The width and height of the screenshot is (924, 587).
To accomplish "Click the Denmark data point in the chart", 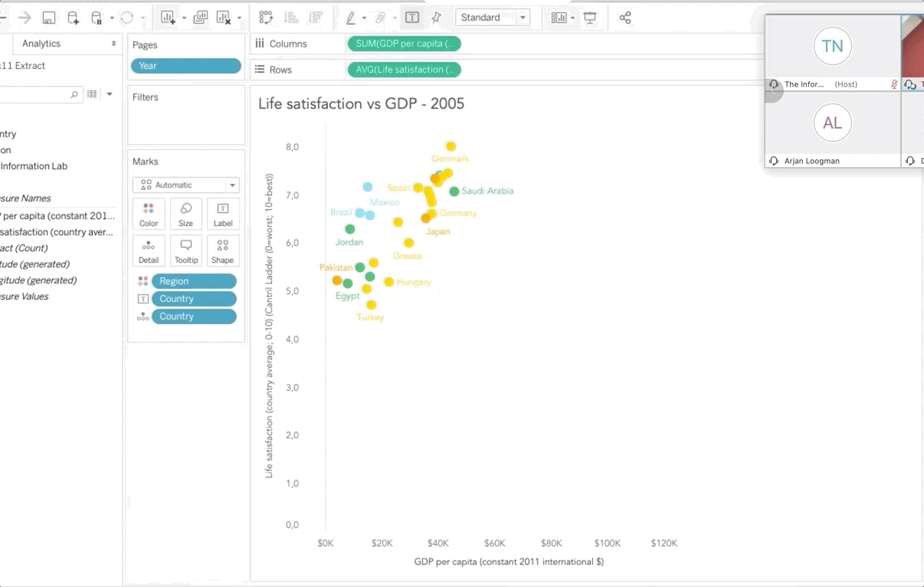I will (x=451, y=146).
